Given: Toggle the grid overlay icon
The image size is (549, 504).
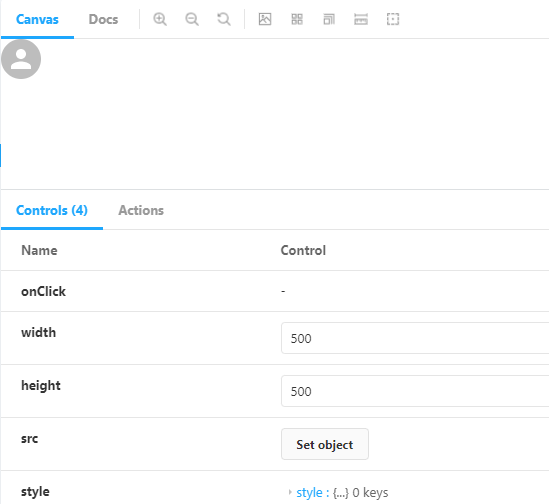Looking at the screenshot, I should click(x=297, y=19).
